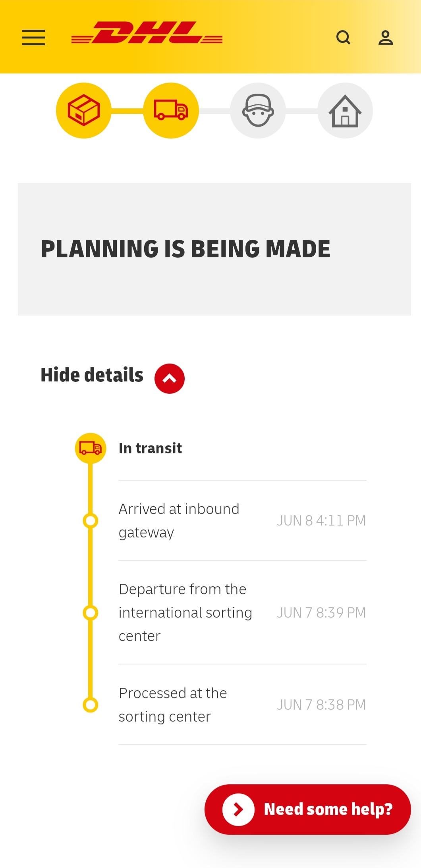421x868 pixels.
Task: Click Arrived at inbound gateway entry
Action: [242, 520]
